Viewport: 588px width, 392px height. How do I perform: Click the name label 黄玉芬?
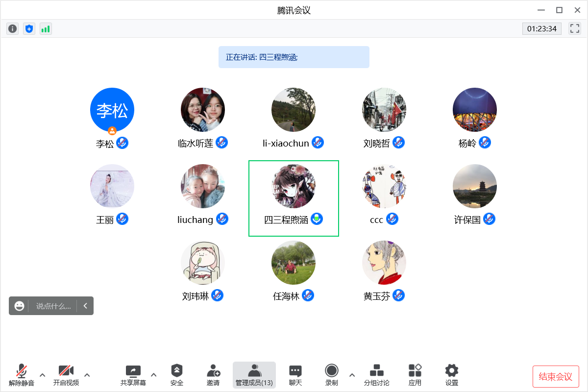377,296
